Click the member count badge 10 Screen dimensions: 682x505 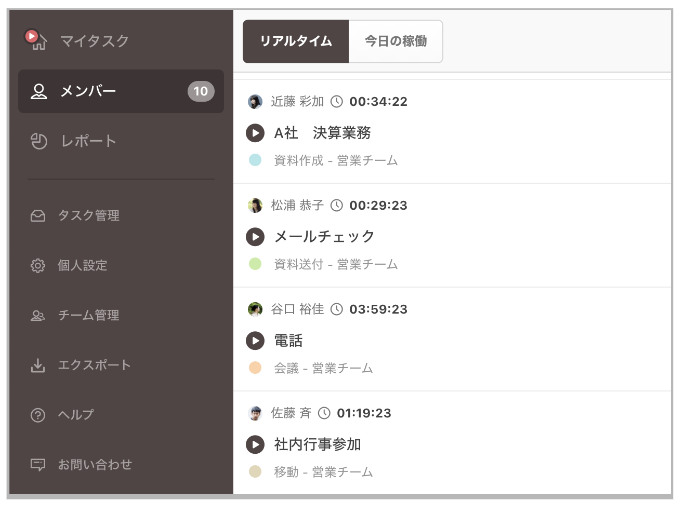click(x=201, y=91)
